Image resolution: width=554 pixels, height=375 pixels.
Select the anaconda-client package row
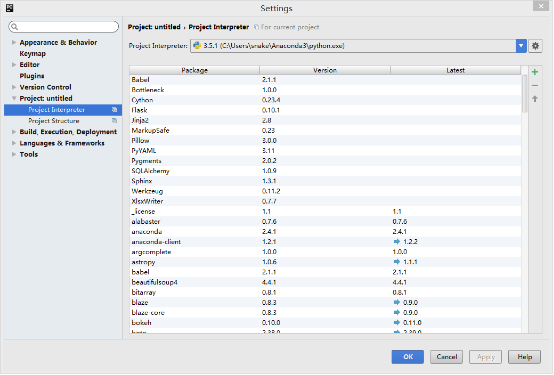325,242
